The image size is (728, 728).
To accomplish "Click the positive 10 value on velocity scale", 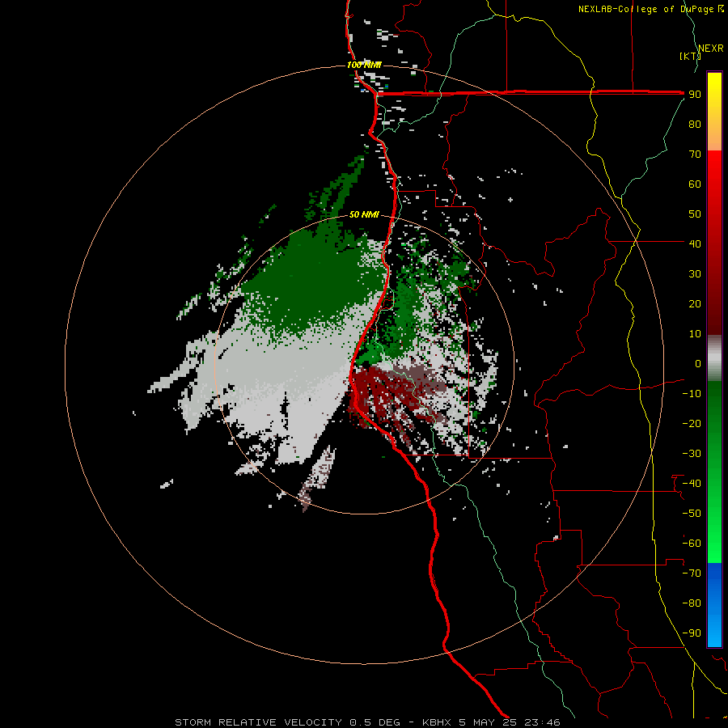I will 695,334.
